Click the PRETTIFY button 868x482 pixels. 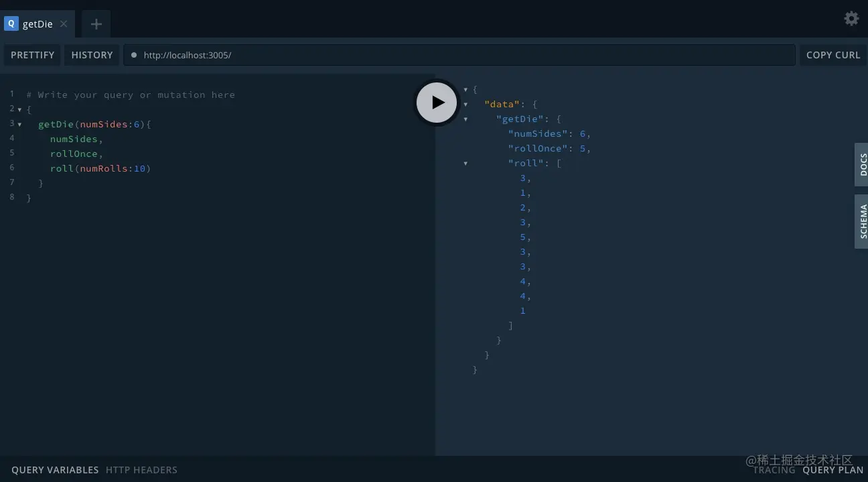point(33,55)
